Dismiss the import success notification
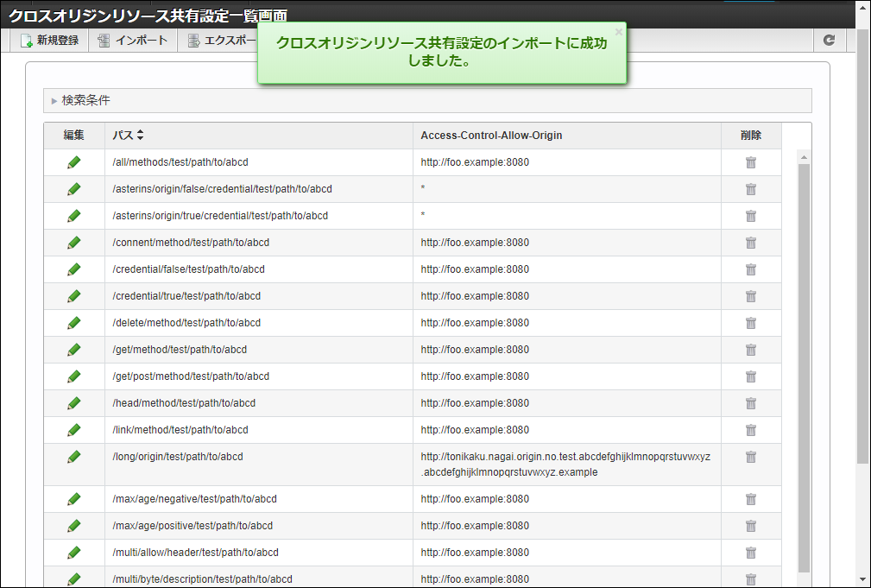This screenshot has height=588, width=871. 617,31
